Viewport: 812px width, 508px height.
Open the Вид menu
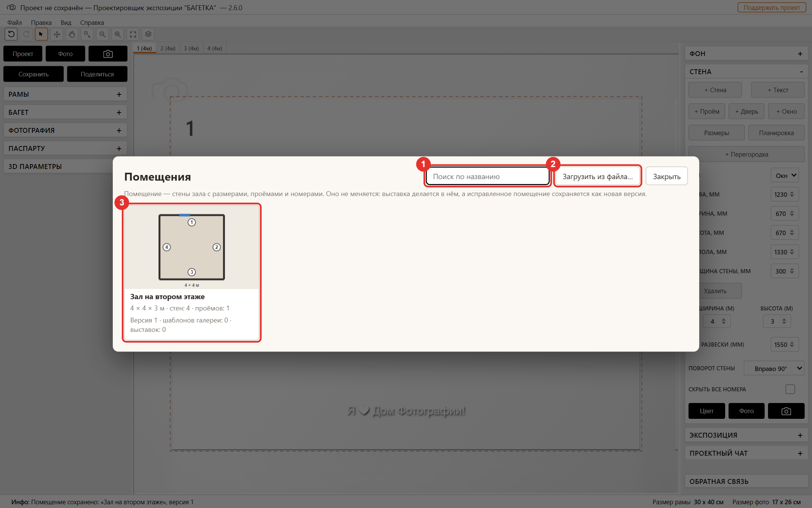tap(66, 23)
